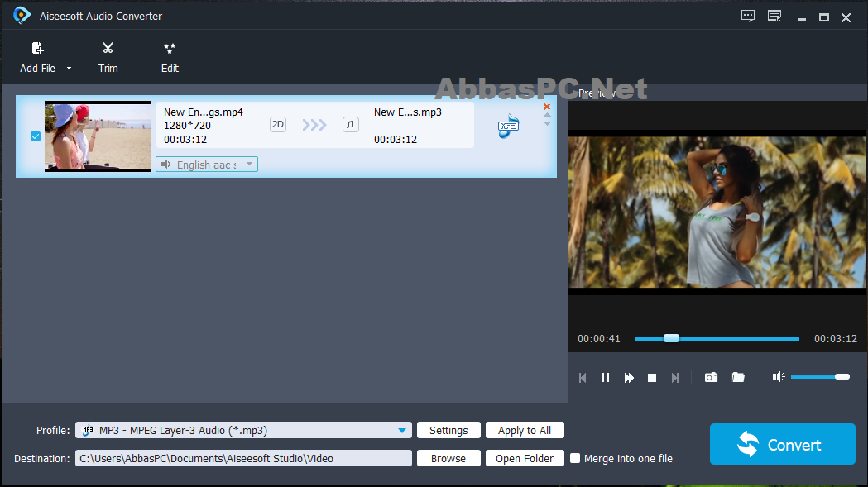Viewport: 868px width, 487px height.
Task: Start conversion with Convert button
Action: [782, 444]
